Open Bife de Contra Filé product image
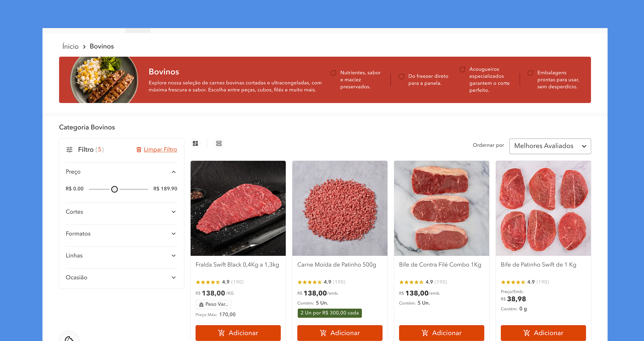 [441, 208]
